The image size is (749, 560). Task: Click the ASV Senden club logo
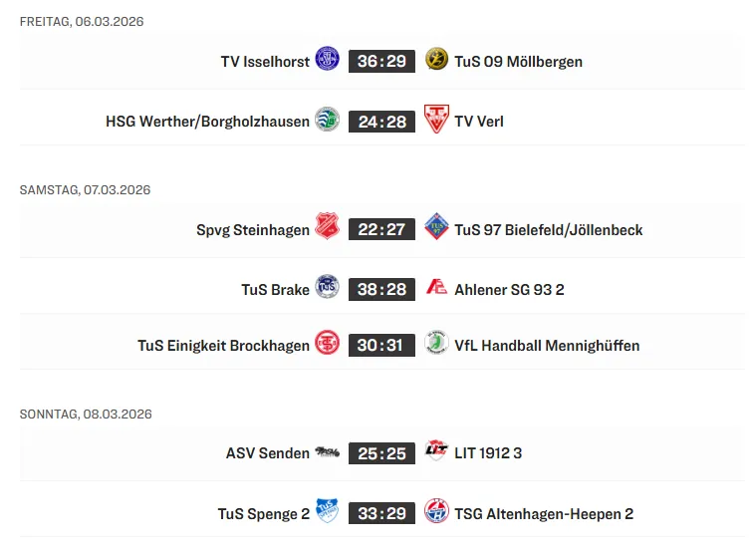(x=327, y=452)
